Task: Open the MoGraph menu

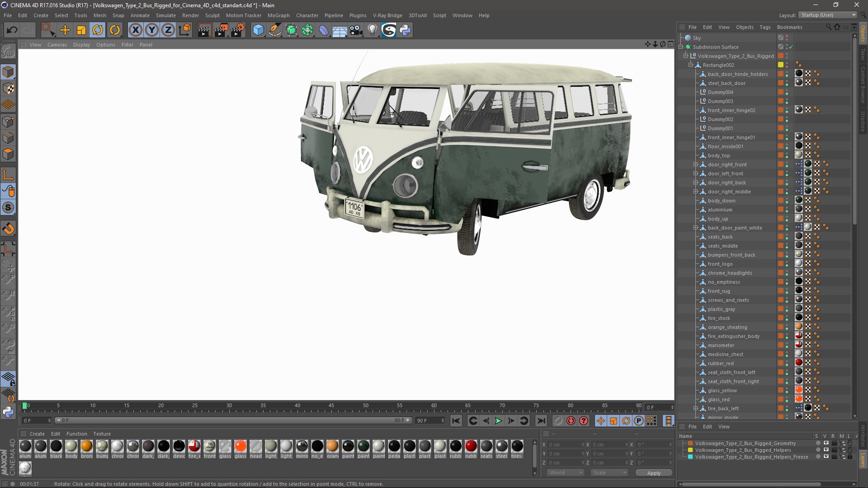Action: click(x=278, y=15)
